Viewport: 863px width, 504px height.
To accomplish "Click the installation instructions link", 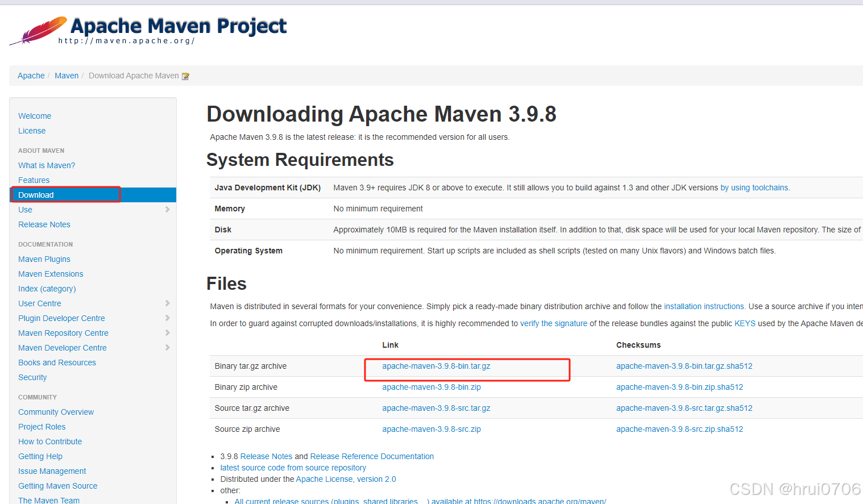I will point(704,306).
